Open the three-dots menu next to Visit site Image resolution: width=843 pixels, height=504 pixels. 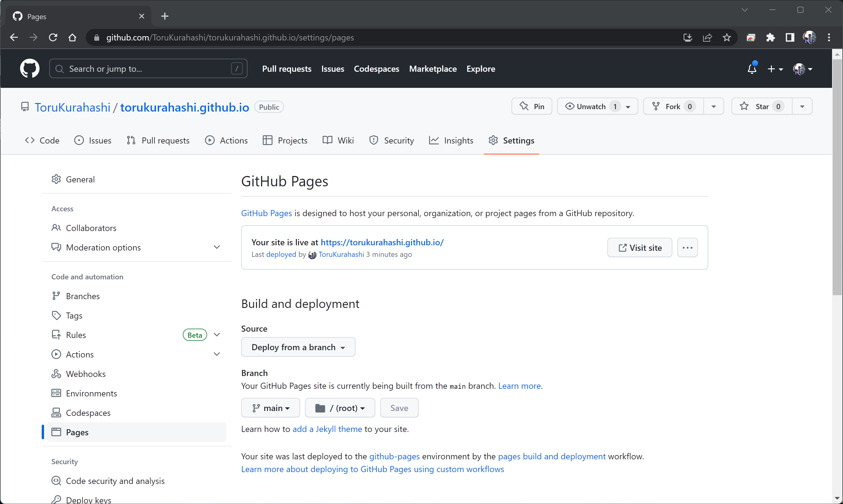click(687, 247)
